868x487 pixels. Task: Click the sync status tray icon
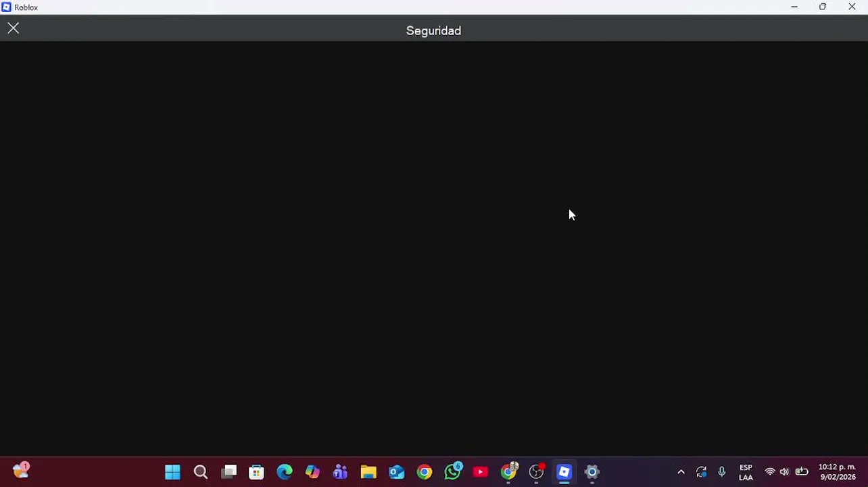701,472
